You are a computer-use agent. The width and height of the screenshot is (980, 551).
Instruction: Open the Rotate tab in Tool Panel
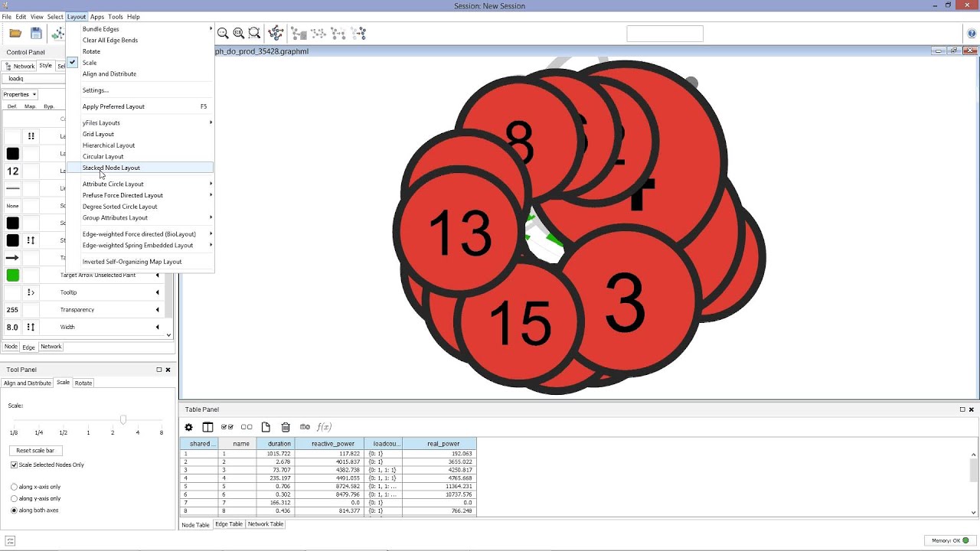(x=83, y=383)
